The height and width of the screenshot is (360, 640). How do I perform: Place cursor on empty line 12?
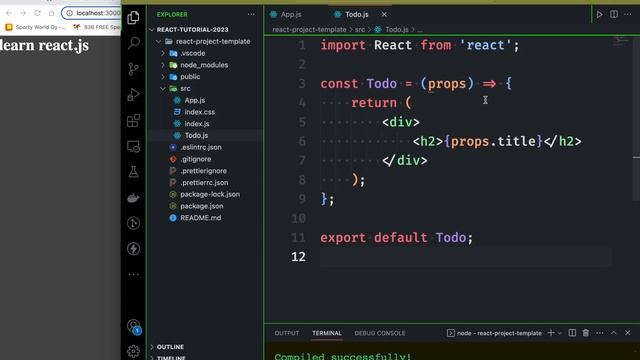coord(465,257)
